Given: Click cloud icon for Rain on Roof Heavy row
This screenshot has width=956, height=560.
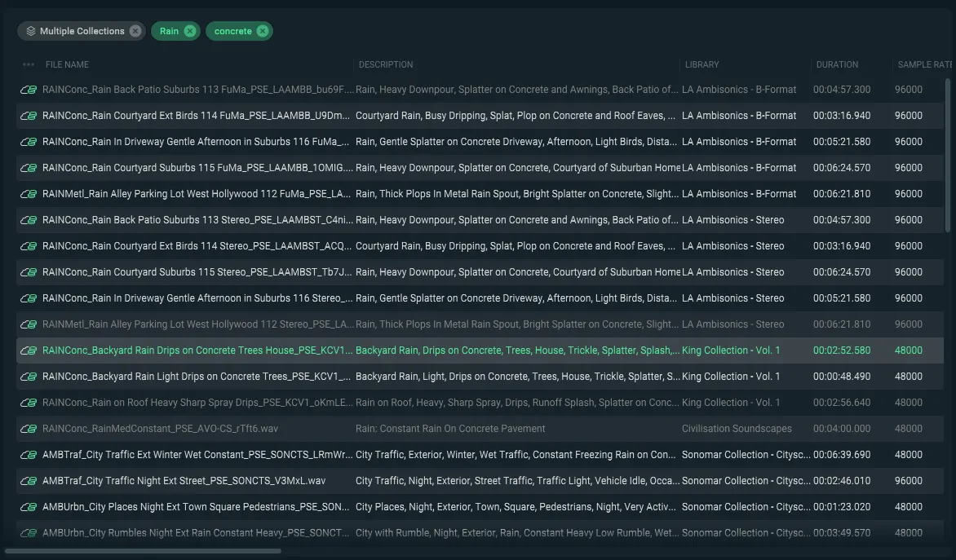Looking at the screenshot, I should (28, 403).
